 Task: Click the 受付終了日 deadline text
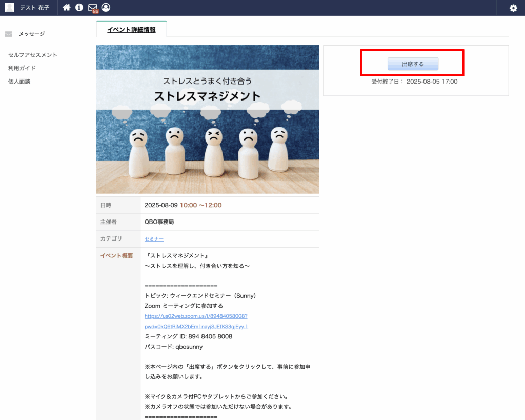(x=414, y=82)
